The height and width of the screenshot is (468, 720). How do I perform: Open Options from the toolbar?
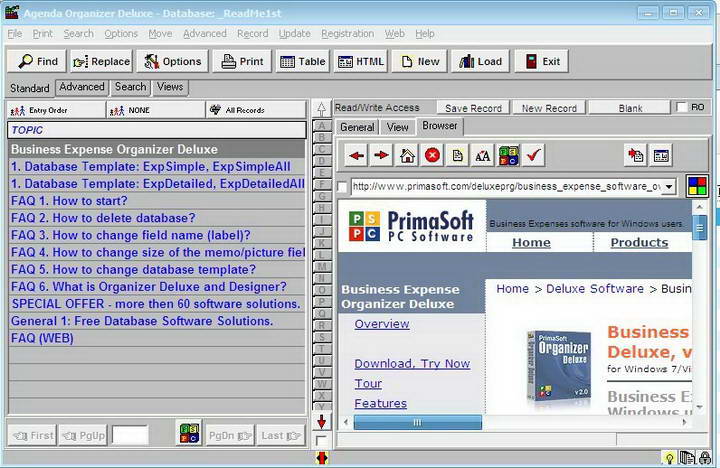(x=173, y=61)
